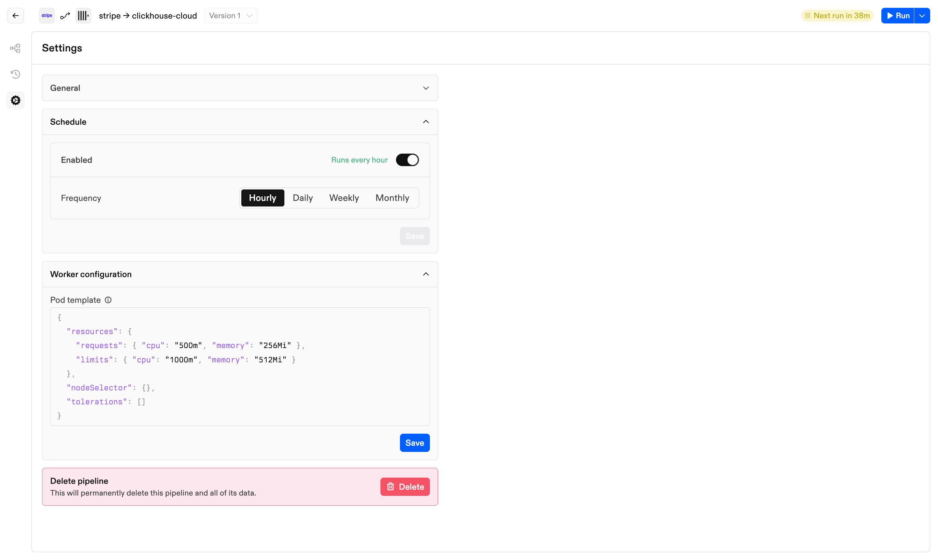Click the Stripe source logo icon
This screenshot has height=560, width=938.
(47, 16)
